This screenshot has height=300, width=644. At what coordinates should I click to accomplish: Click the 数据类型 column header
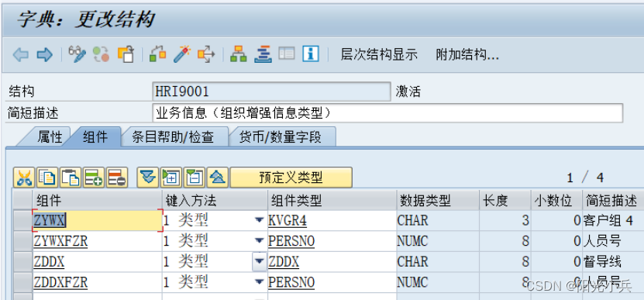click(438, 200)
